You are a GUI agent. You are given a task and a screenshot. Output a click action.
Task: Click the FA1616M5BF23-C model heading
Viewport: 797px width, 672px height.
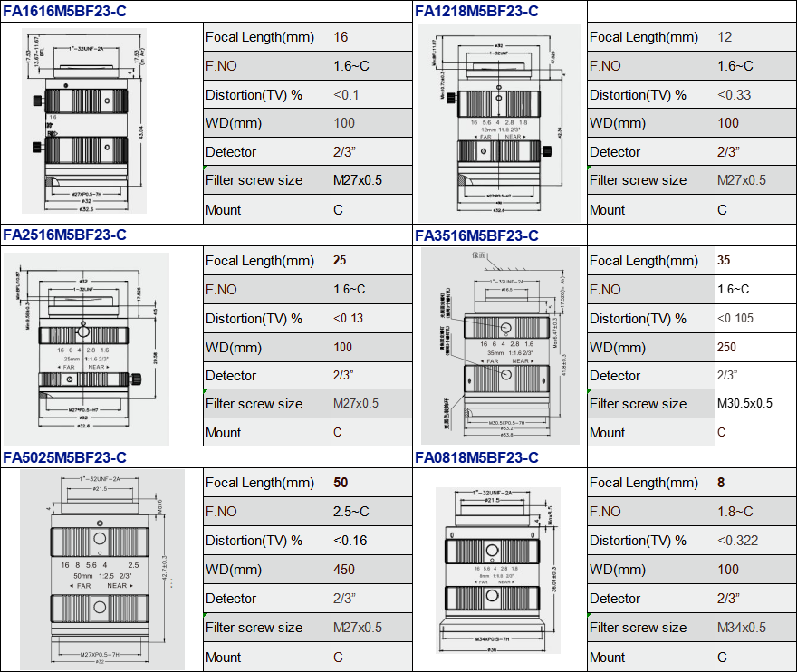(x=64, y=12)
